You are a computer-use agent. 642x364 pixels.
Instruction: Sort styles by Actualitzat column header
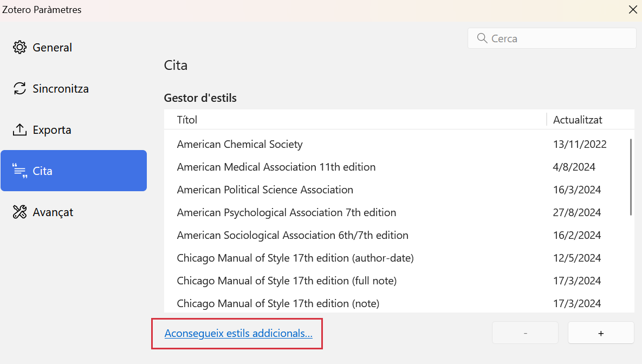(x=590, y=120)
